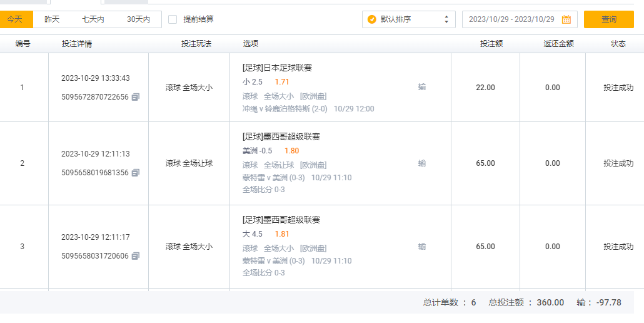Click the orange check icon beside 默认排序
Image resolution: width=644 pixels, height=323 pixels.
372,19
